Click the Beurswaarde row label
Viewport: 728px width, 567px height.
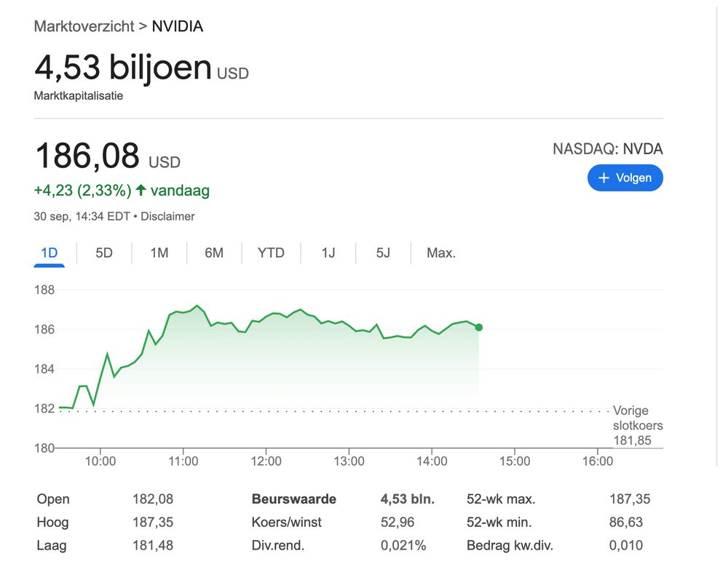pos(293,499)
